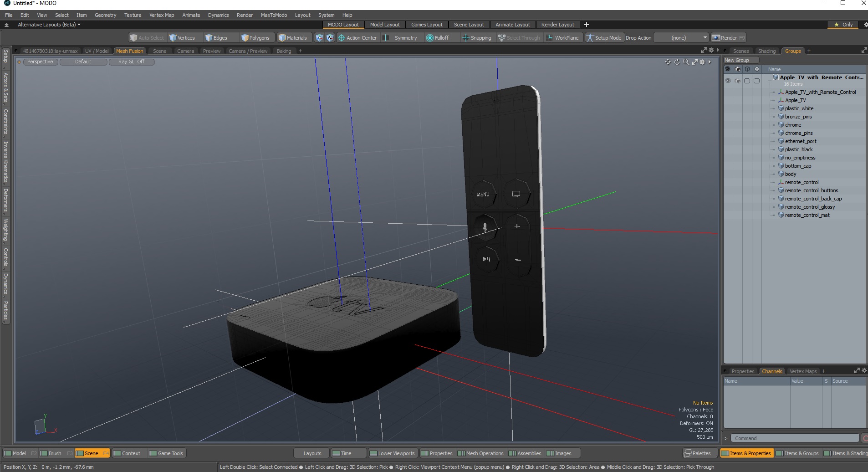868x472 pixels.
Task: Open the Drop Action (none) dropdown
Action: 681,38
